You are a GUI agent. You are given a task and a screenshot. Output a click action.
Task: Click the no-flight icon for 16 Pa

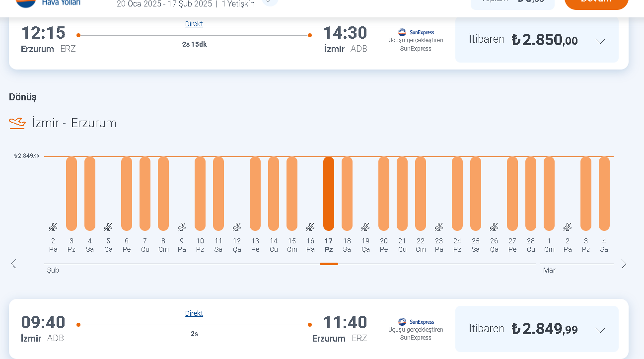click(310, 227)
